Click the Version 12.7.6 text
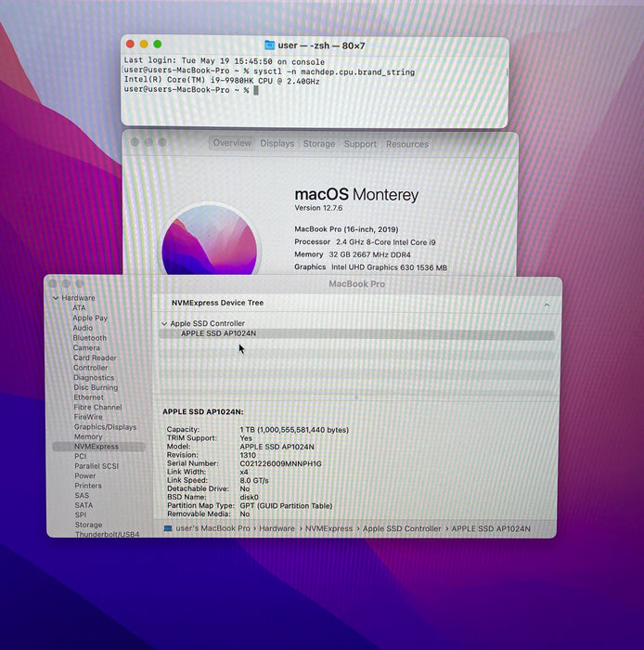Screen dimensions: 644x650 coord(318,208)
